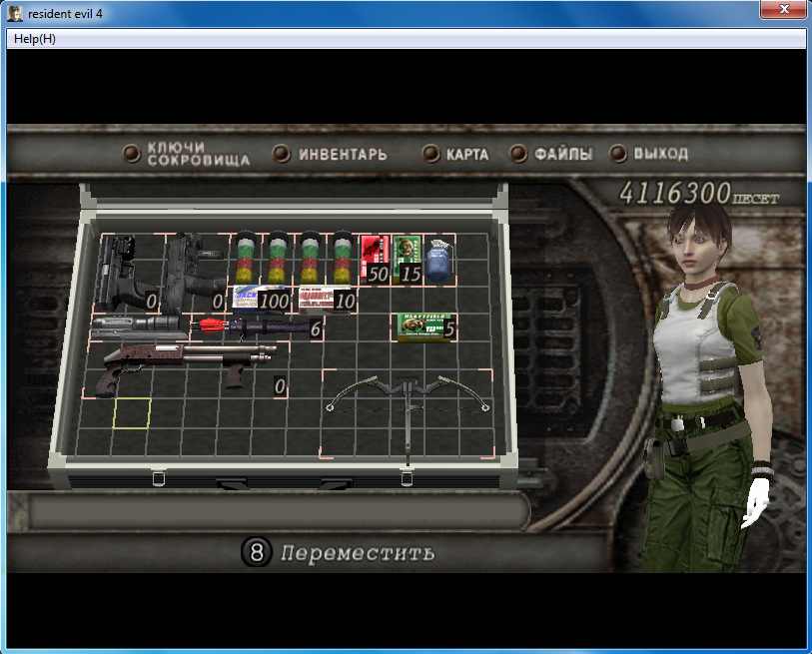Select the second pistol with mounted scope
Image resolution: width=812 pixels, height=654 pixels.
click(194, 273)
